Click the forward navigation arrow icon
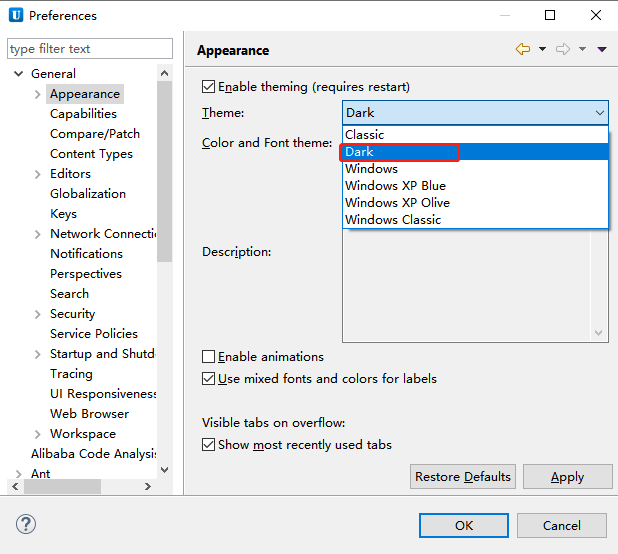Screen dimensions: 618x554 (x=563, y=49)
